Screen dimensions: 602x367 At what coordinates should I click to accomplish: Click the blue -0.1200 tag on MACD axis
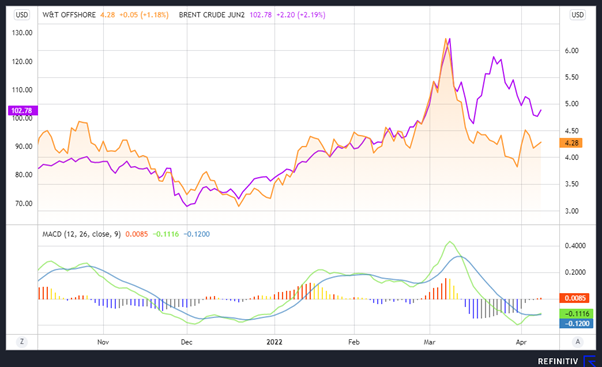coord(576,323)
